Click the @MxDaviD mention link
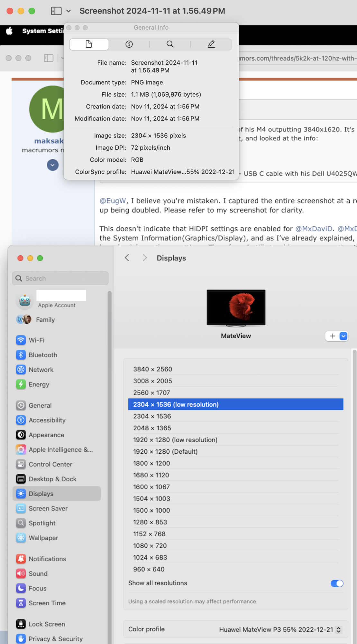 click(x=314, y=229)
